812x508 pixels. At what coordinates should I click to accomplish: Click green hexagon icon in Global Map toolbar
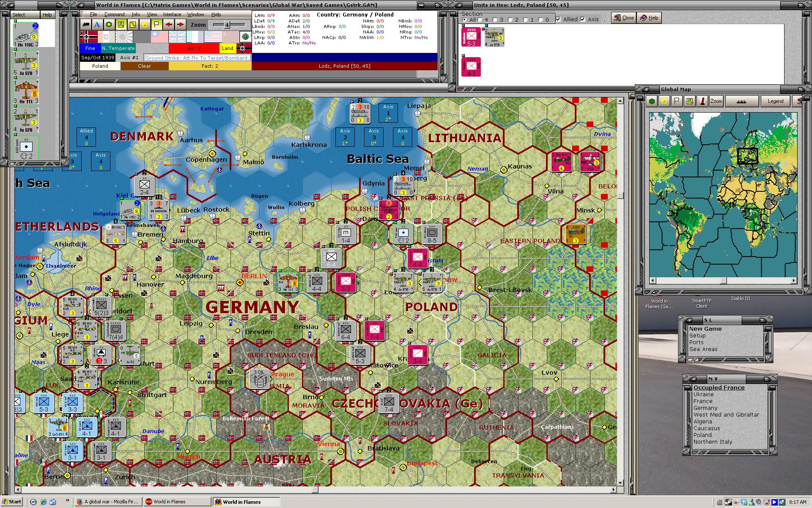[652, 101]
